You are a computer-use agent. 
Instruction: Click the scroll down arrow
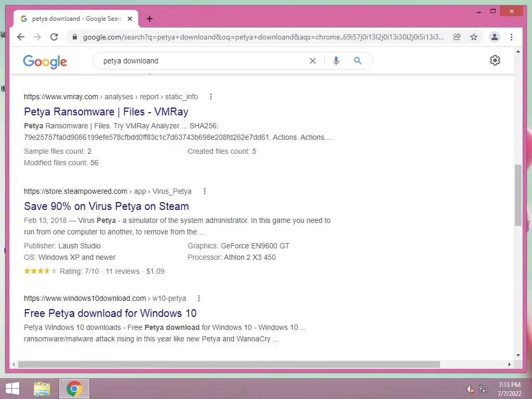click(518, 355)
